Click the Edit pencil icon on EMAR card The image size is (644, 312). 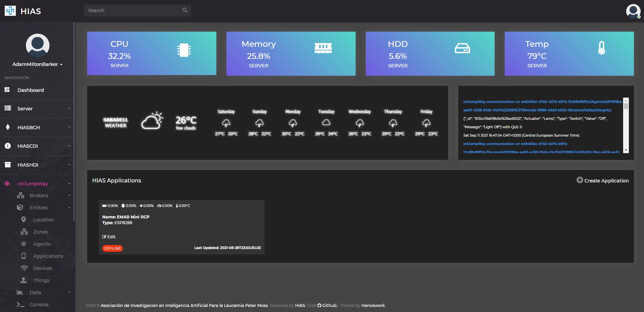pyautogui.click(x=104, y=237)
